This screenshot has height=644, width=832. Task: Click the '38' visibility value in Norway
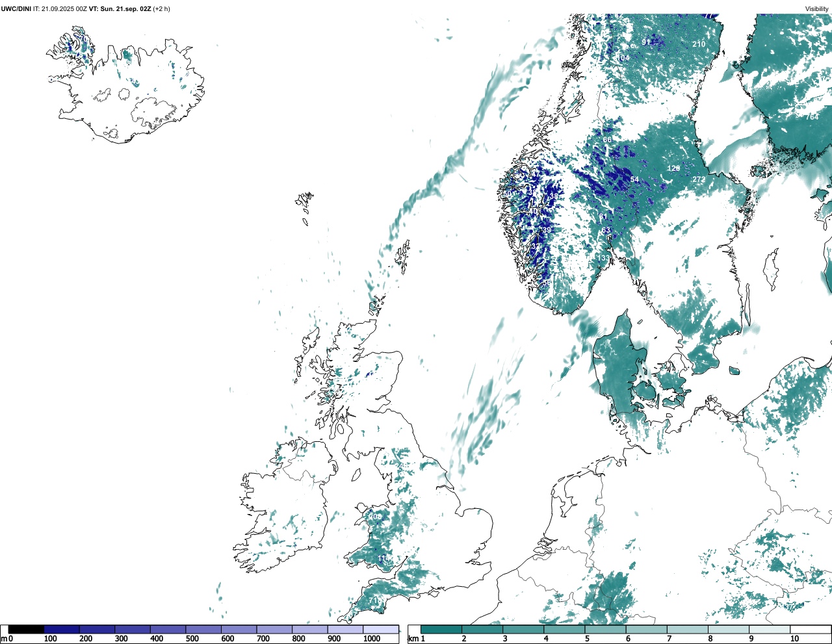point(554,196)
